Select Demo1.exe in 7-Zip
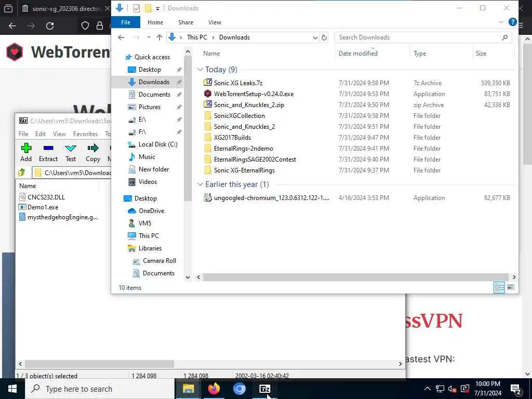Viewport: 532px width, 399px height. click(43, 207)
